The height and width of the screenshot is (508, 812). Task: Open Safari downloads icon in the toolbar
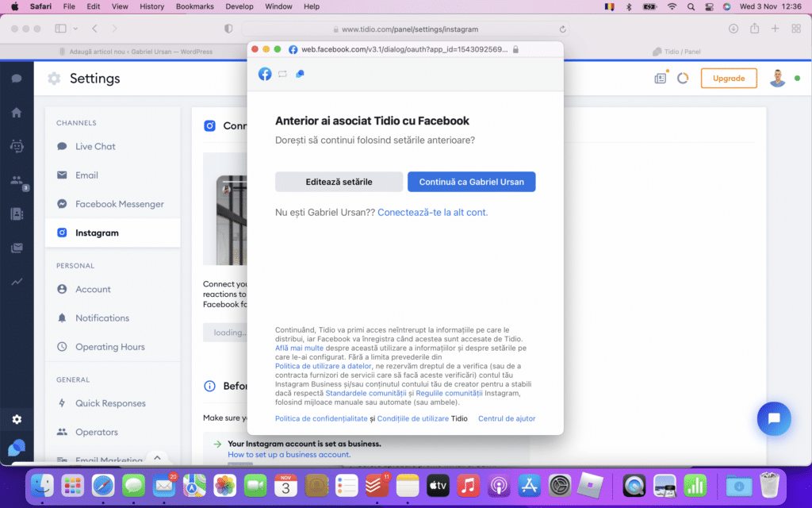733,29
